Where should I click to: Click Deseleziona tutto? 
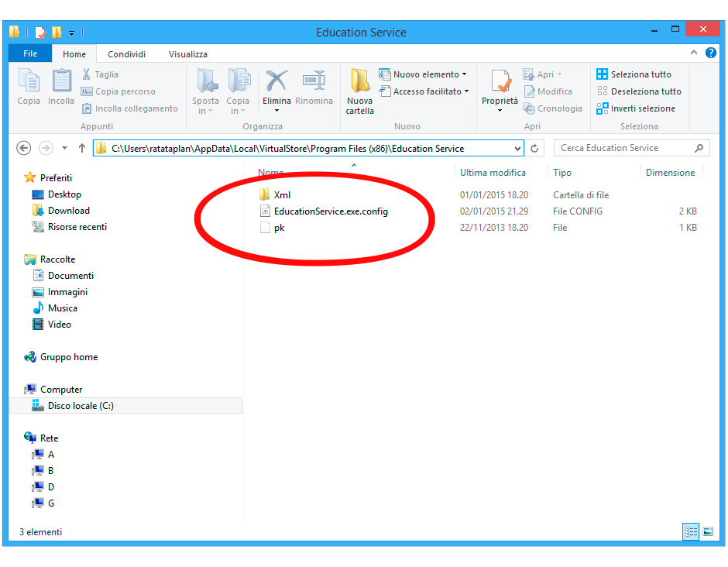point(639,91)
